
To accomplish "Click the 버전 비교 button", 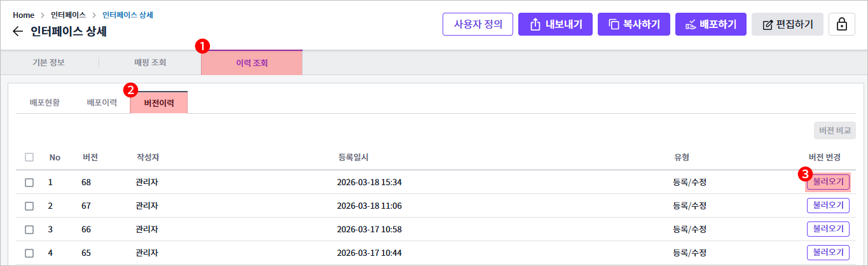I will pos(834,130).
